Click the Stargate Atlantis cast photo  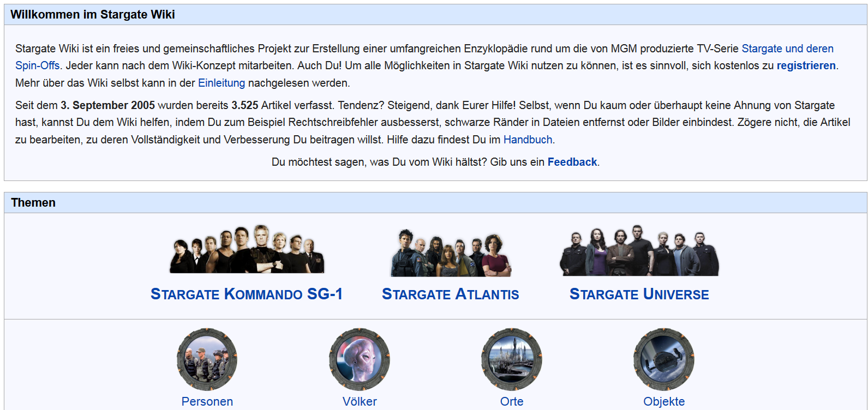(451, 253)
